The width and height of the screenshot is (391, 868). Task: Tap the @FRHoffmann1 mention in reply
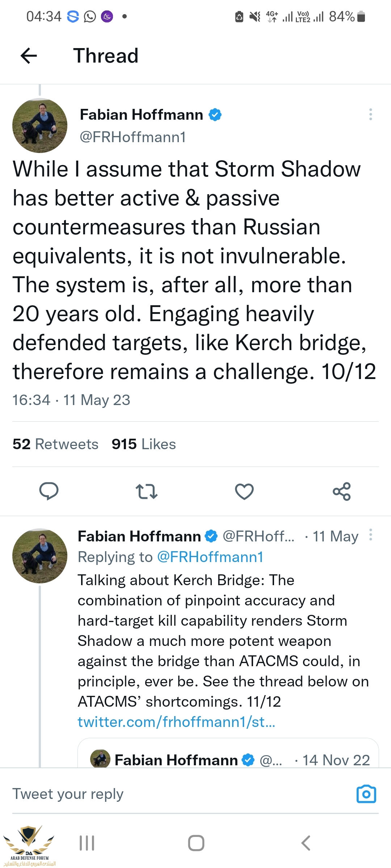coord(210,557)
